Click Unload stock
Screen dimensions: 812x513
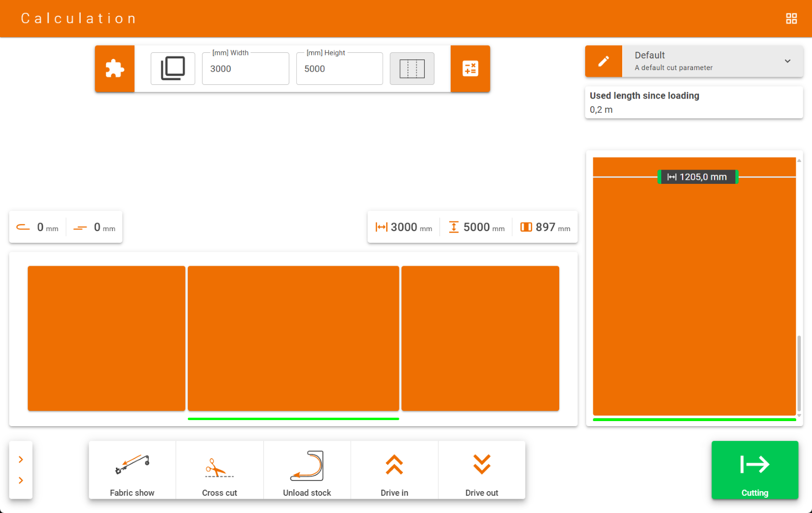[307, 470]
